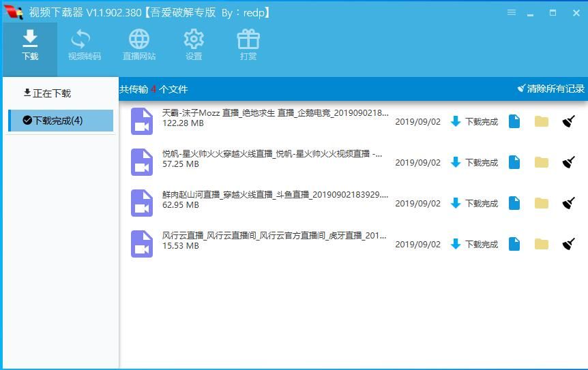Open file icon for 风行云直播 download

514,244
